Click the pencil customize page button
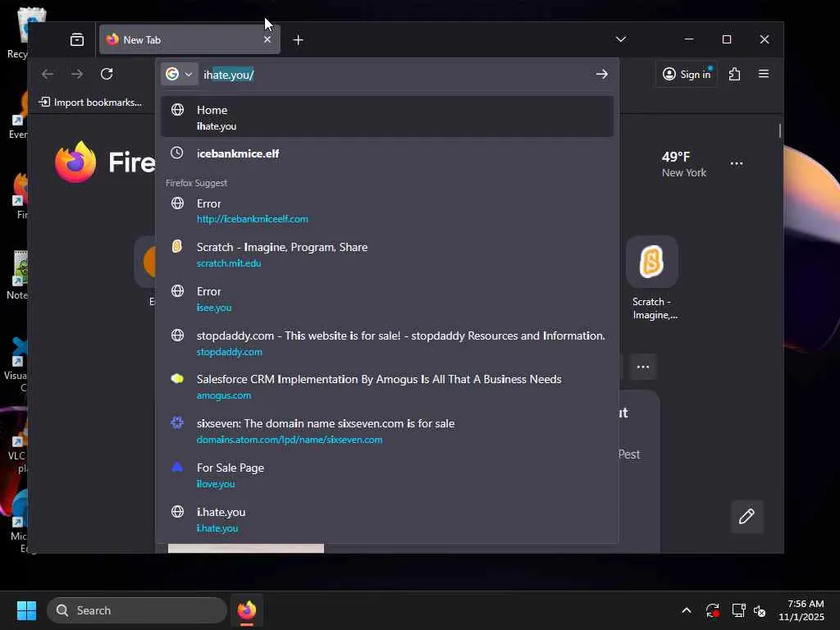This screenshot has height=630, width=840. coord(746,517)
